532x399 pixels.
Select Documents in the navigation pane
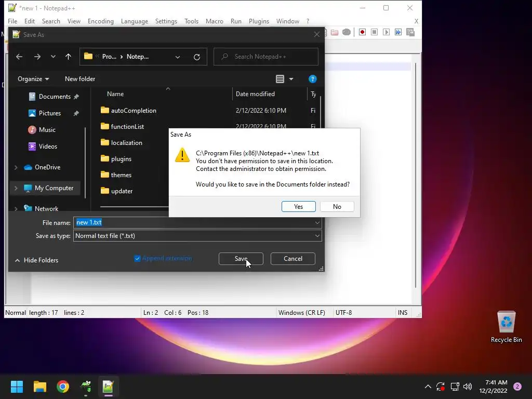(x=54, y=97)
